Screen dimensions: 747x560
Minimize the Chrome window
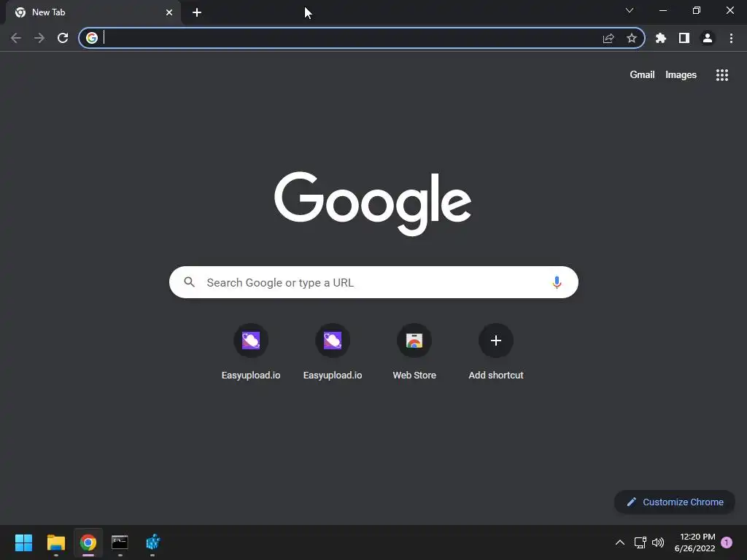click(662, 10)
